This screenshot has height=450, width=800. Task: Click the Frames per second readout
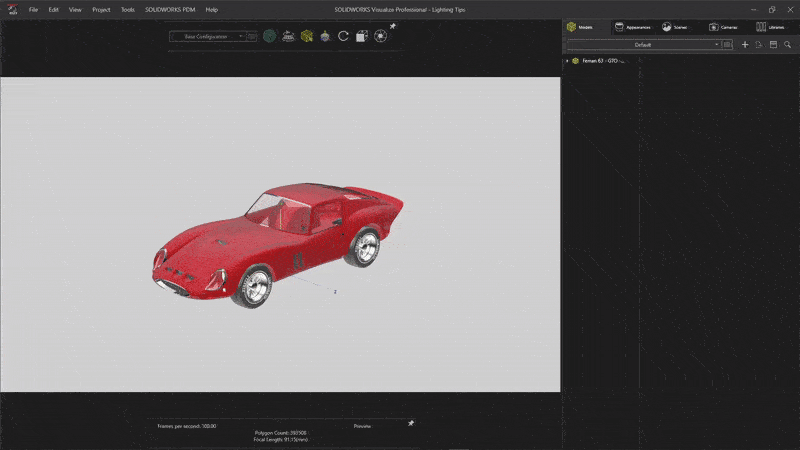187,426
